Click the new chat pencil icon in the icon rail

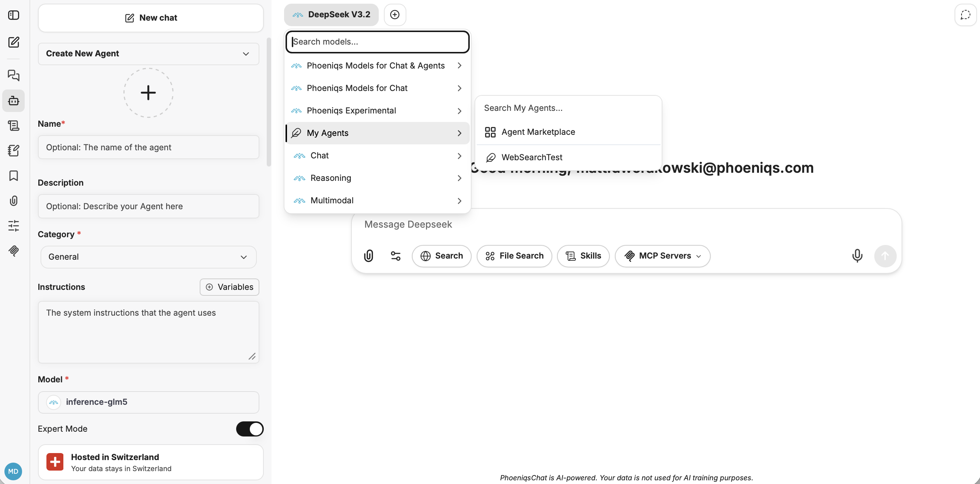pos(14,42)
